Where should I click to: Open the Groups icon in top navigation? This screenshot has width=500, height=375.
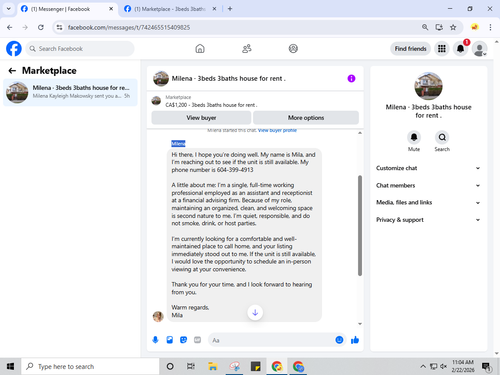(x=293, y=49)
